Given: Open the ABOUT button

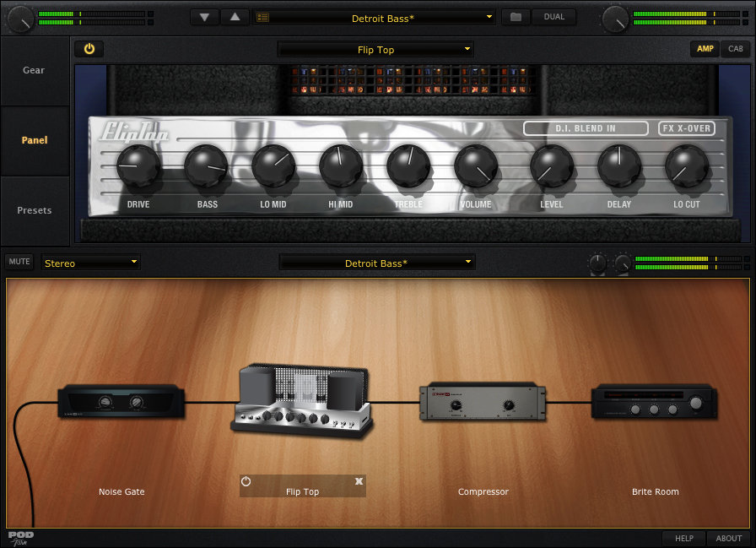Looking at the screenshot, I should (x=728, y=539).
